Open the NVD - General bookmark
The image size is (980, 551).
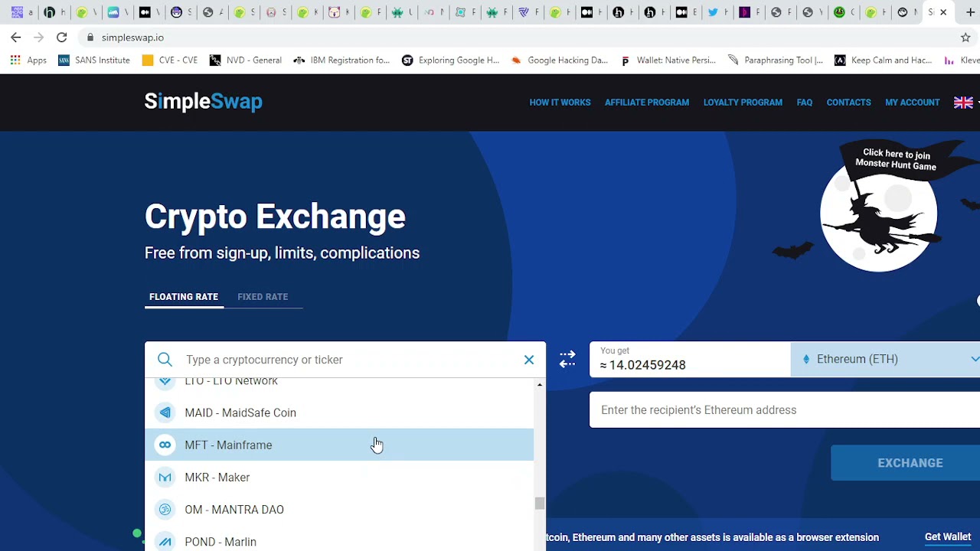coord(245,60)
